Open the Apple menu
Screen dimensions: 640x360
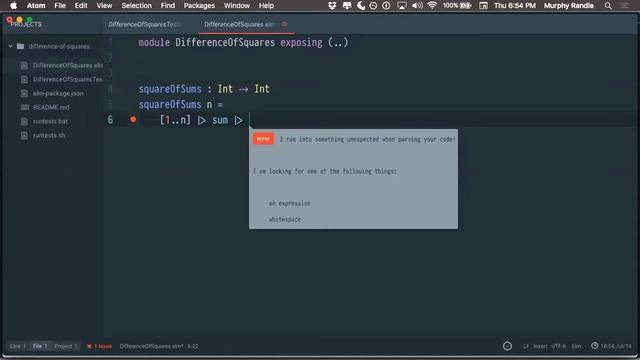[13, 6]
